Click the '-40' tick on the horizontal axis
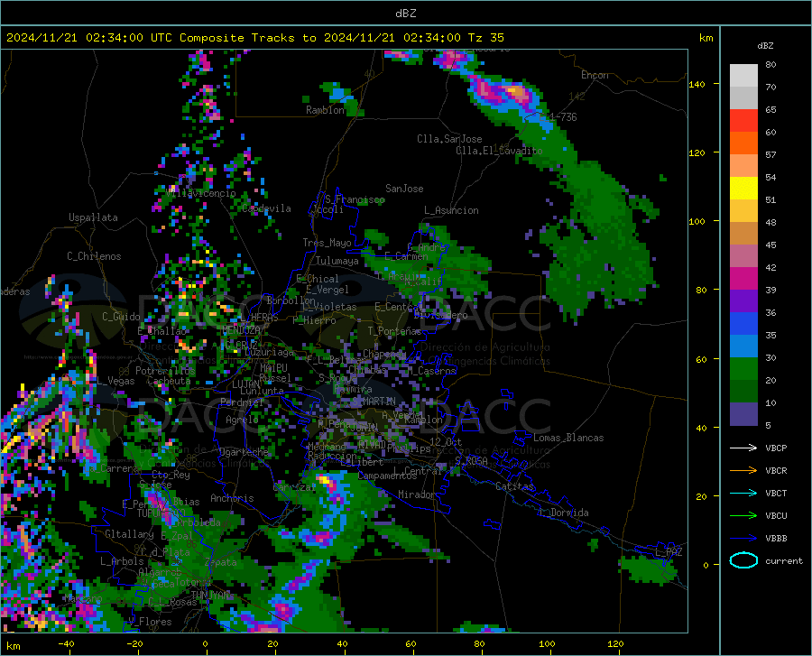This screenshot has width=812, height=656. tap(66, 643)
